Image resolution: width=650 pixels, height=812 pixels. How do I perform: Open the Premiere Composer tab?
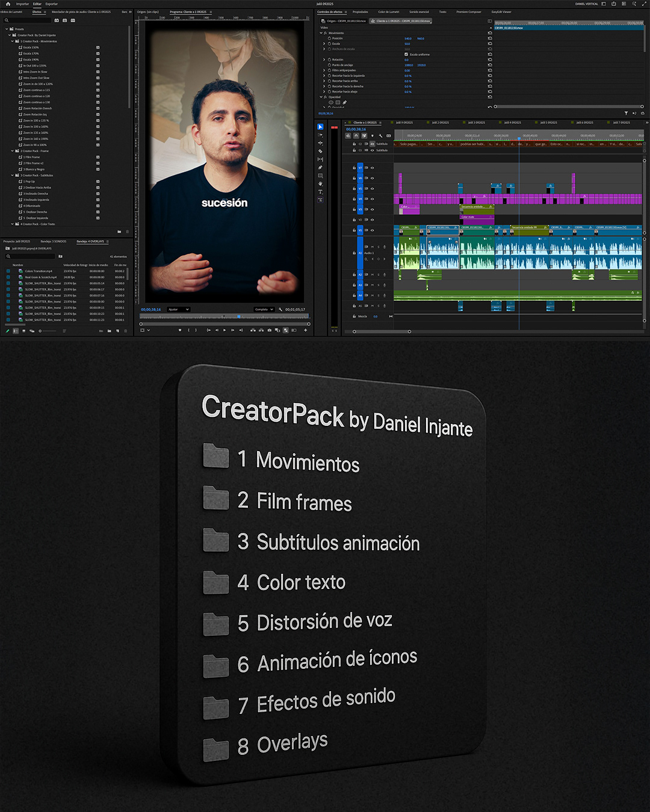[469, 12]
